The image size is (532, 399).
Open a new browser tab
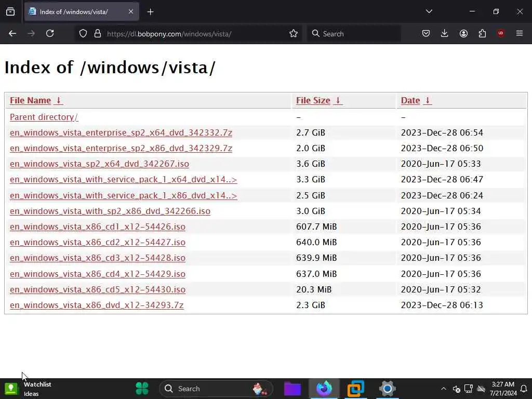[150, 12]
